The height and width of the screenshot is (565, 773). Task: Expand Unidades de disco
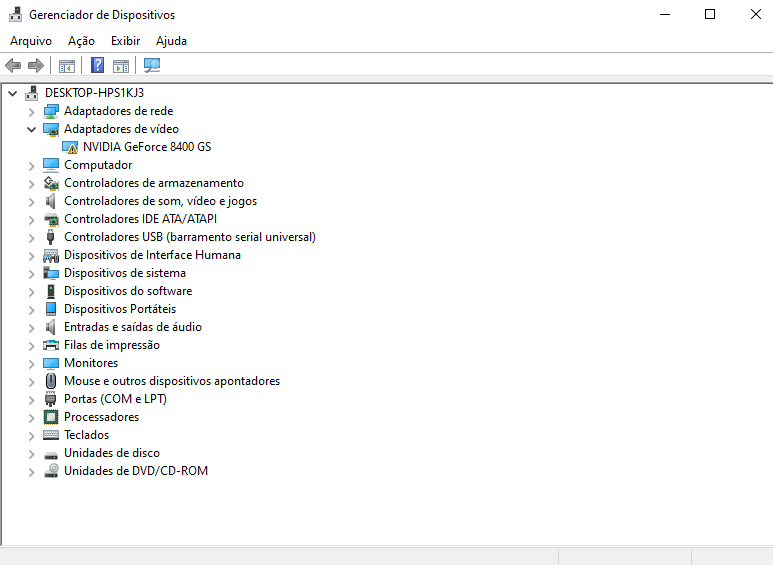[32, 454]
